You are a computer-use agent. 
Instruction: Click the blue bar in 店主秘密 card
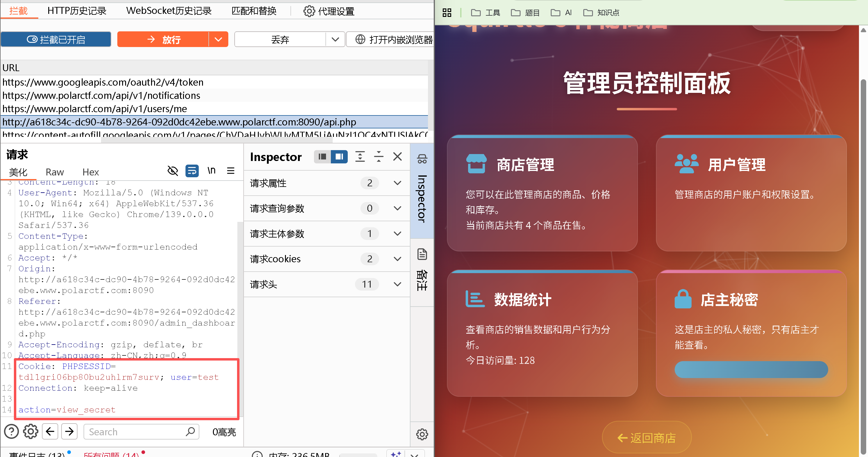tap(751, 370)
